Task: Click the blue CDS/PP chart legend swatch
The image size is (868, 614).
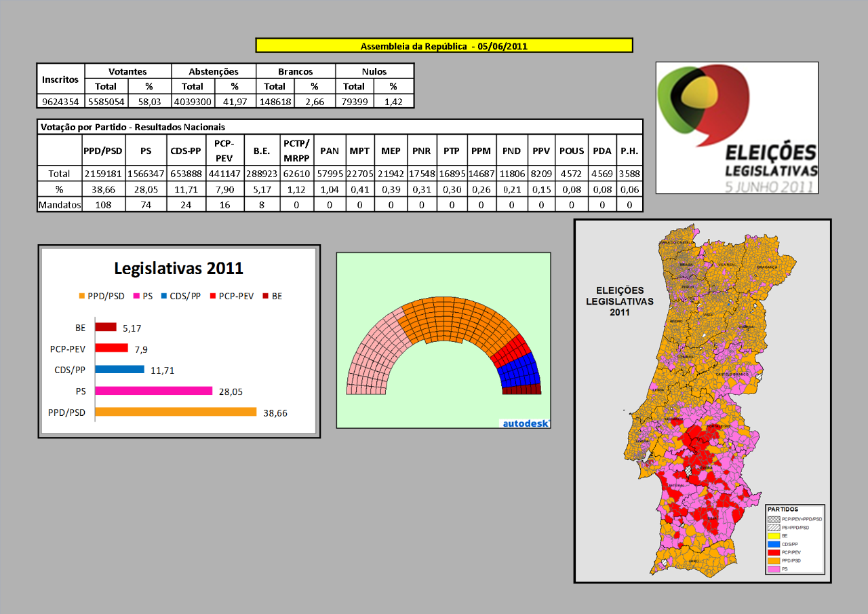Action: click(x=164, y=296)
